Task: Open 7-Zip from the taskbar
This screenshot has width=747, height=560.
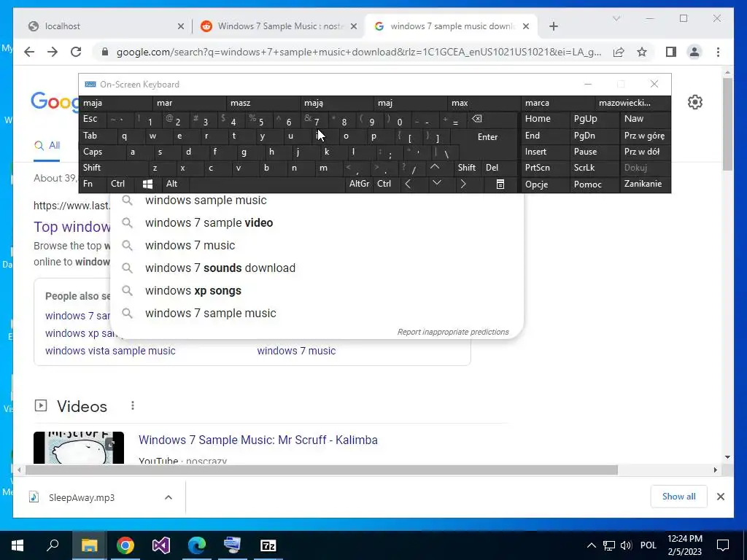Action: (x=268, y=545)
